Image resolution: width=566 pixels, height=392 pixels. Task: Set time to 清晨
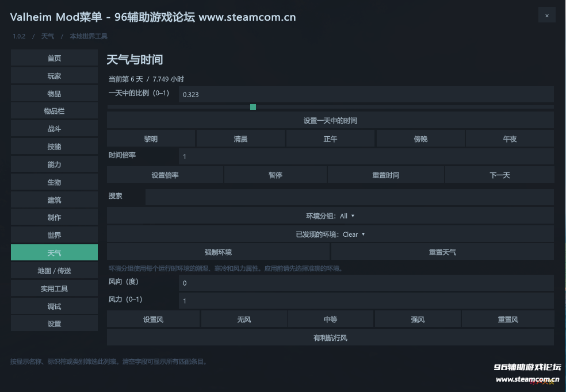click(x=240, y=139)
